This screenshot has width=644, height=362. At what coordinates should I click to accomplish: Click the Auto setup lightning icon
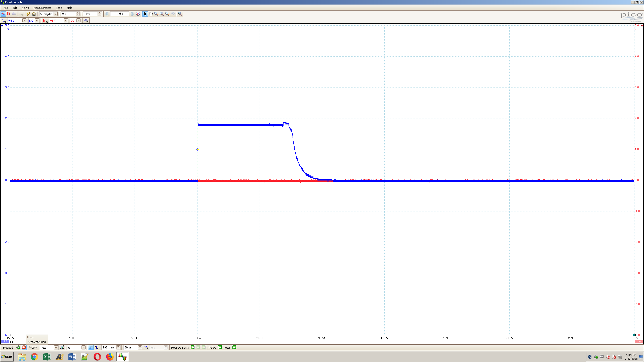pyautogui.click(x=28, y=14)
